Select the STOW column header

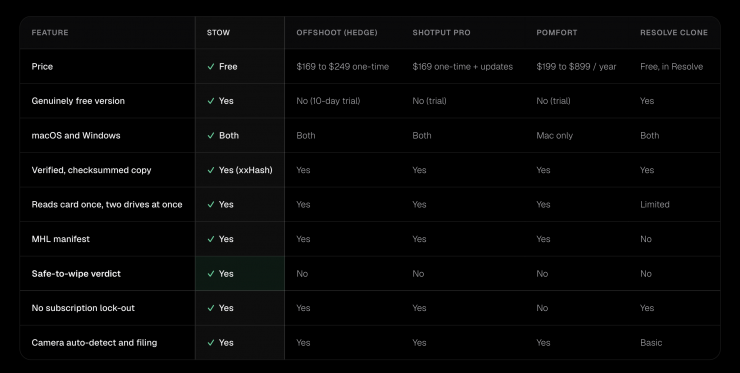[x=218, y=33]
